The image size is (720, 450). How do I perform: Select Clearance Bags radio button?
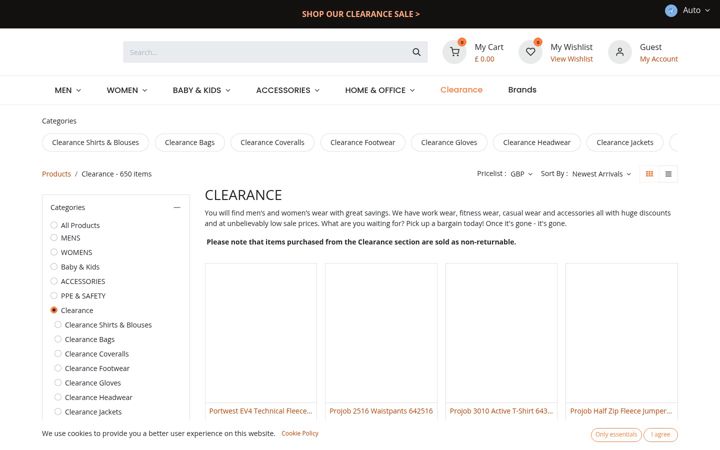[58, 339]
